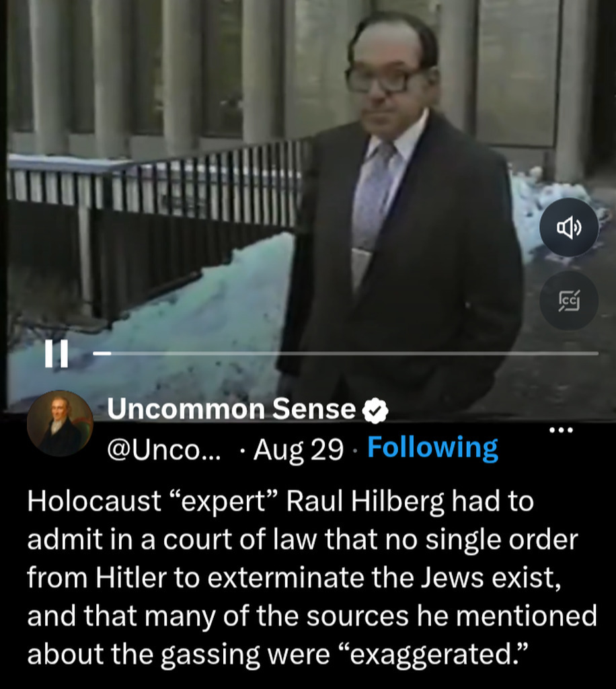Pause the playing video

56,353
